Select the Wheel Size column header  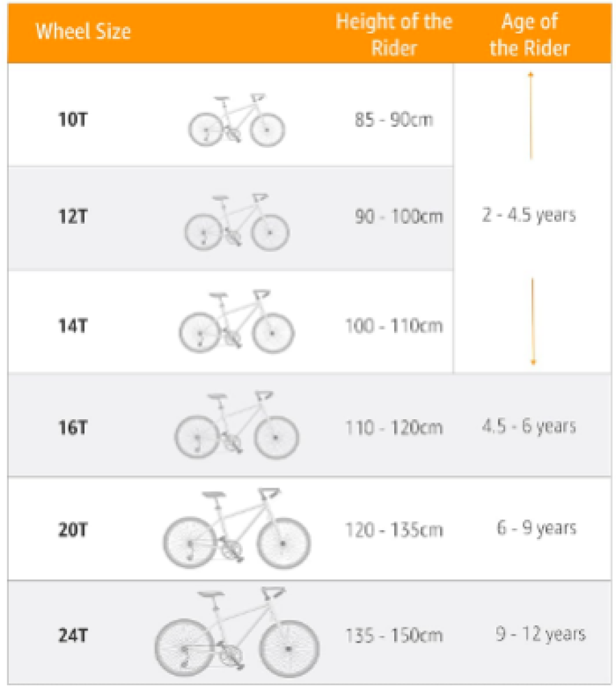[84, 32]
